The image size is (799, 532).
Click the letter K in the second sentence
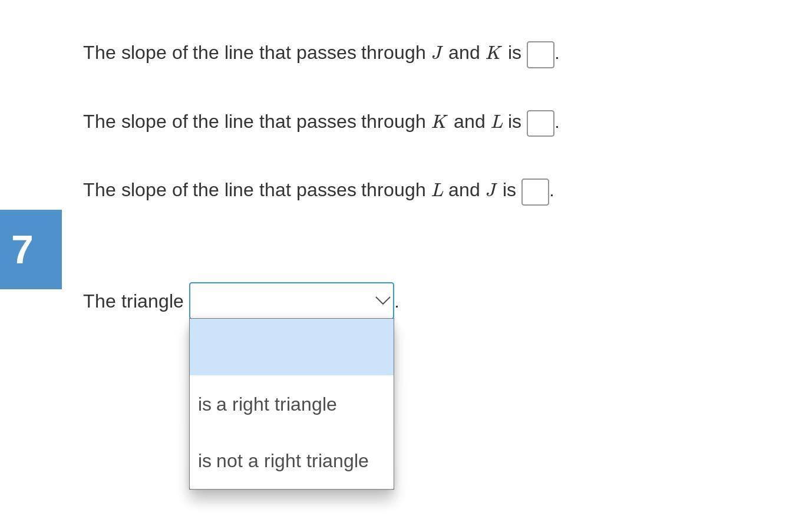tap(440, 122)
